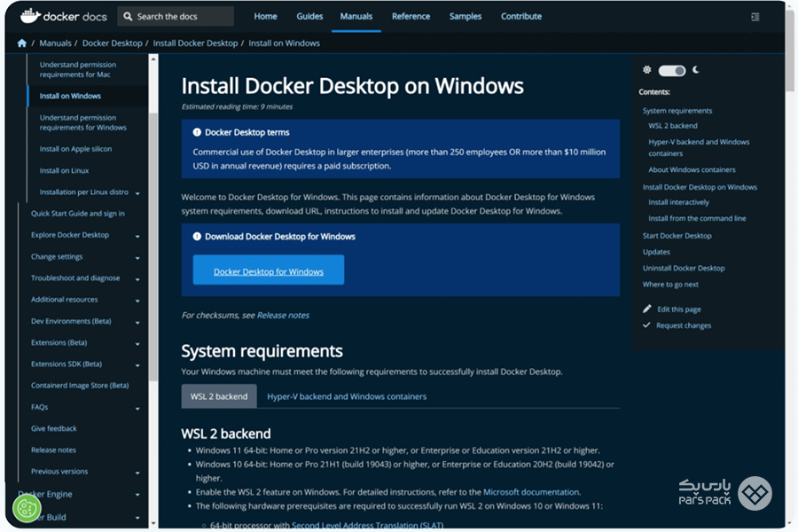Viewport: 798px width, 532px height.
Task: Select the WSL 2 backend tab
Action: [219, 396]
